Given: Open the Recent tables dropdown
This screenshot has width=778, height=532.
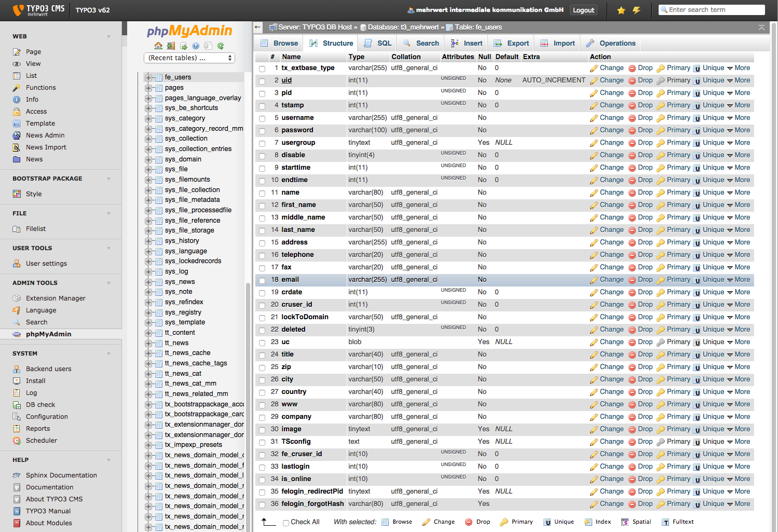Looking at the screenshot, I should pos(189,58).
